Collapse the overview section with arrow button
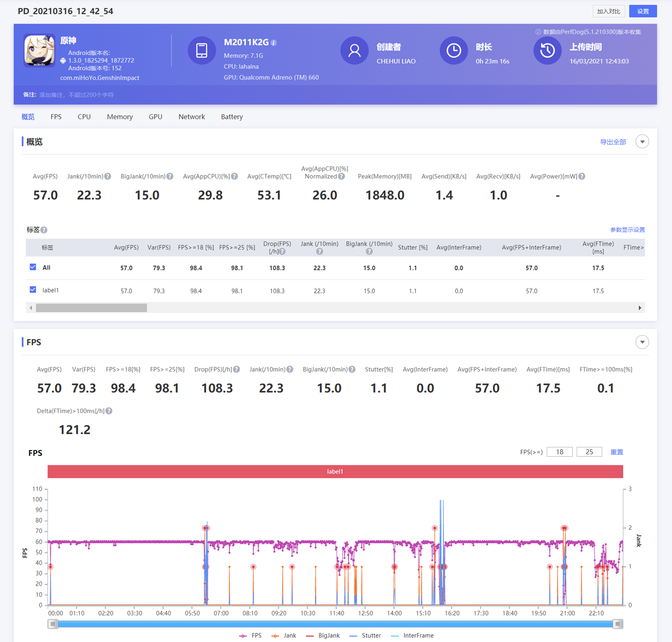 pyautogui.click(x=642, y=142)
